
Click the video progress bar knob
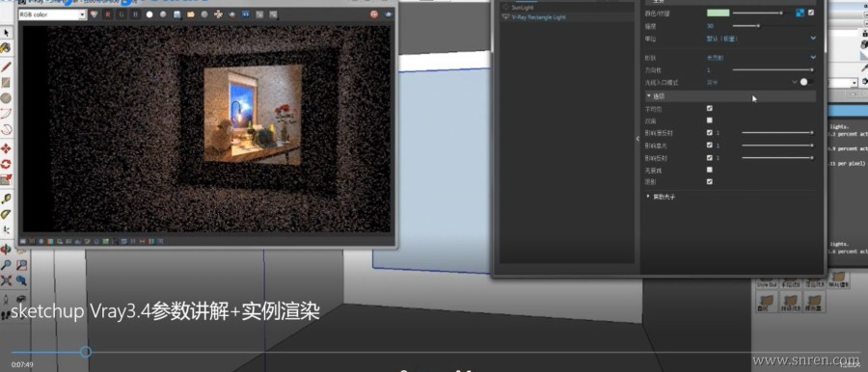pos(85,352)
